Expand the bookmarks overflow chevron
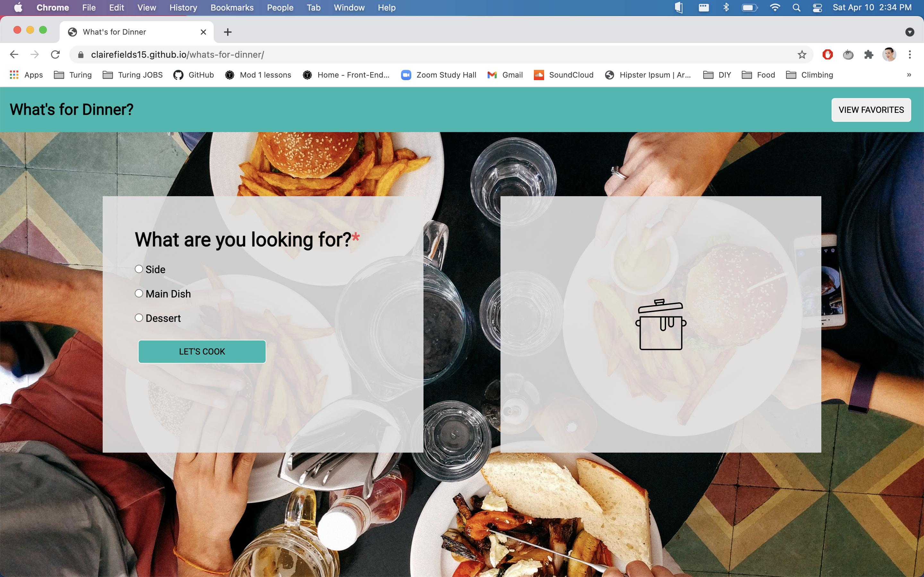This screenshot has height=577, width=924. point(909,75)
